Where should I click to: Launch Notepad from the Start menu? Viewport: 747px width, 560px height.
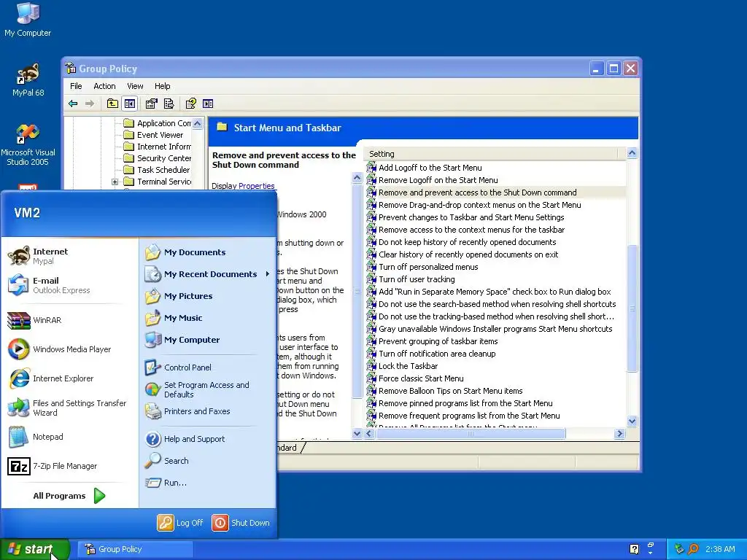point(35,437)
